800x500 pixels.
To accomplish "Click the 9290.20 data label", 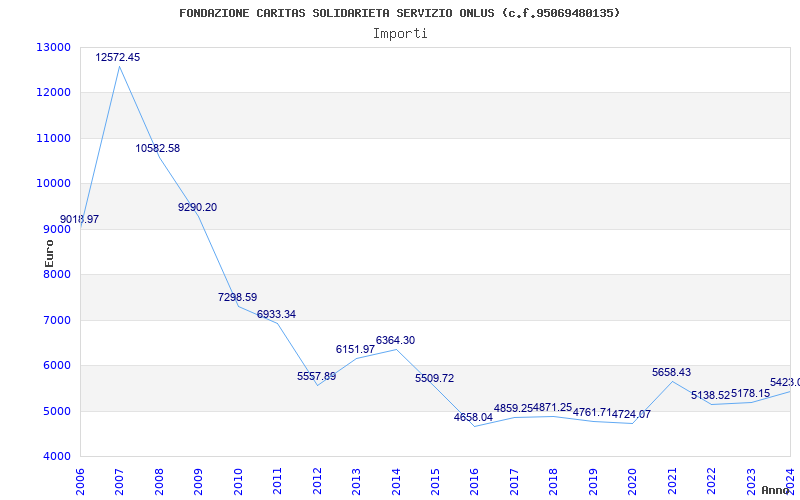I will pos(197,207).
